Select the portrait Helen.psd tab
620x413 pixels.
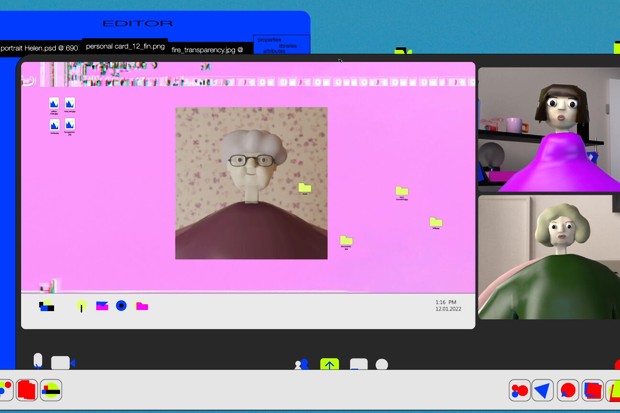coord(39,48)
